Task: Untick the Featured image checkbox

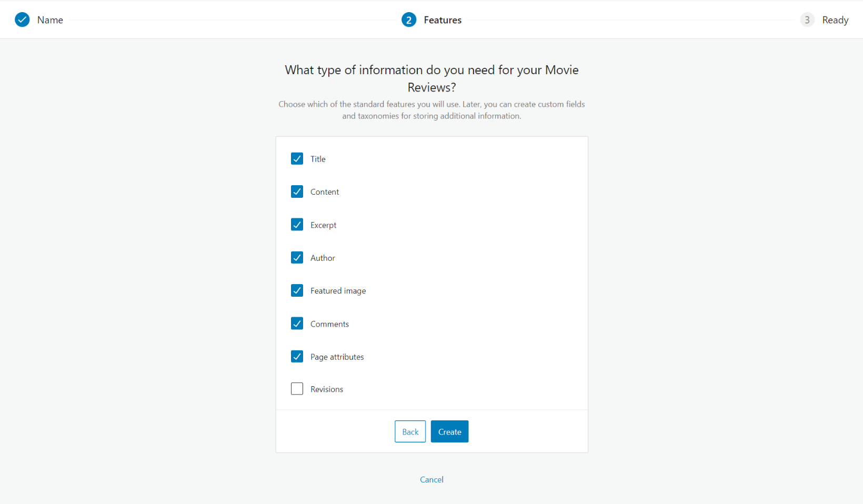Action: click(x=297, y=290)
